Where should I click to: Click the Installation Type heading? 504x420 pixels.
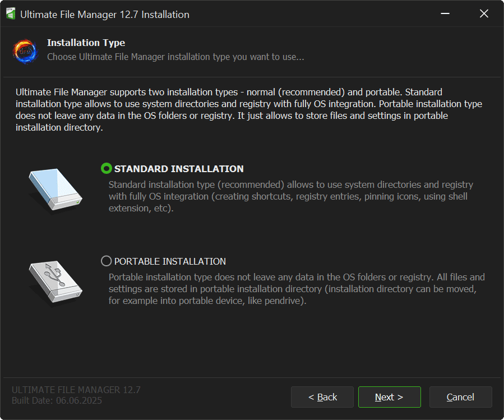(86, 43)
